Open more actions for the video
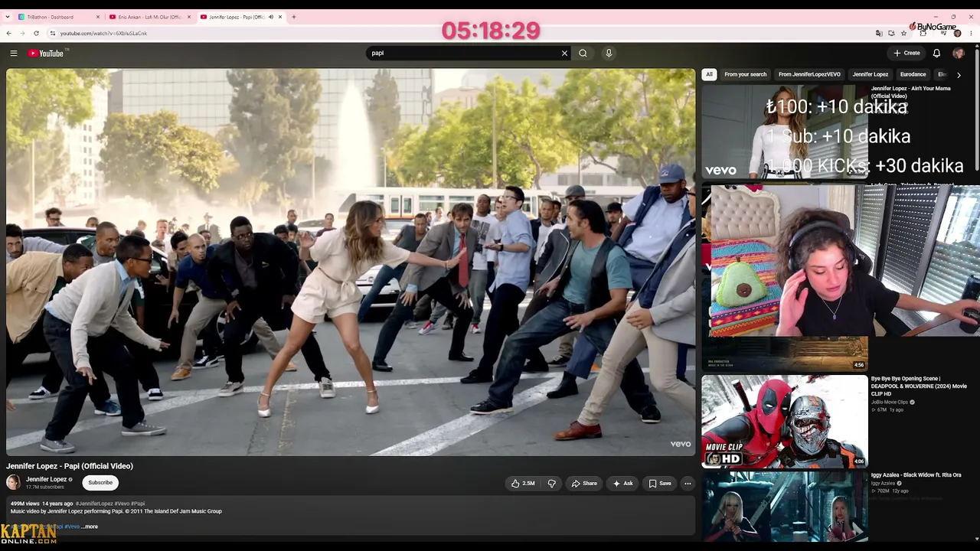 click(688, 484)
